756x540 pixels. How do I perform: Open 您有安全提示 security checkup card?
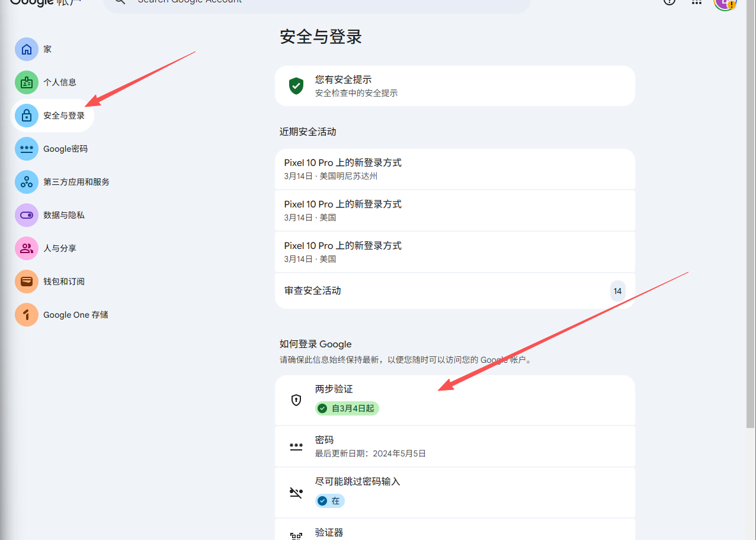pos(454,86)
